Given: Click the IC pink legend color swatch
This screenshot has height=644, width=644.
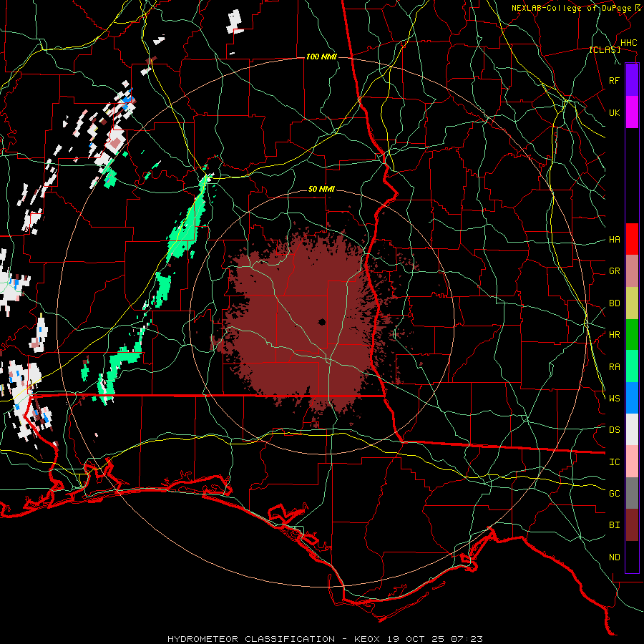Looking at the screenshot, I should click(632, 462).
